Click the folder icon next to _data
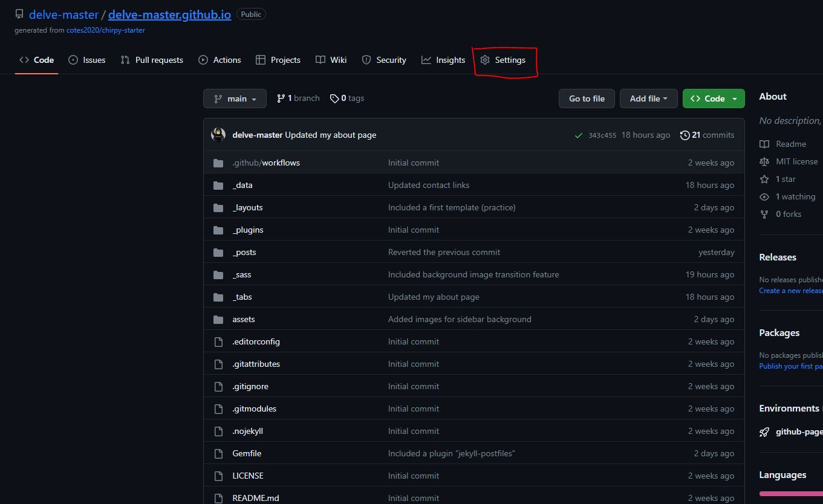 click(218, 185)
